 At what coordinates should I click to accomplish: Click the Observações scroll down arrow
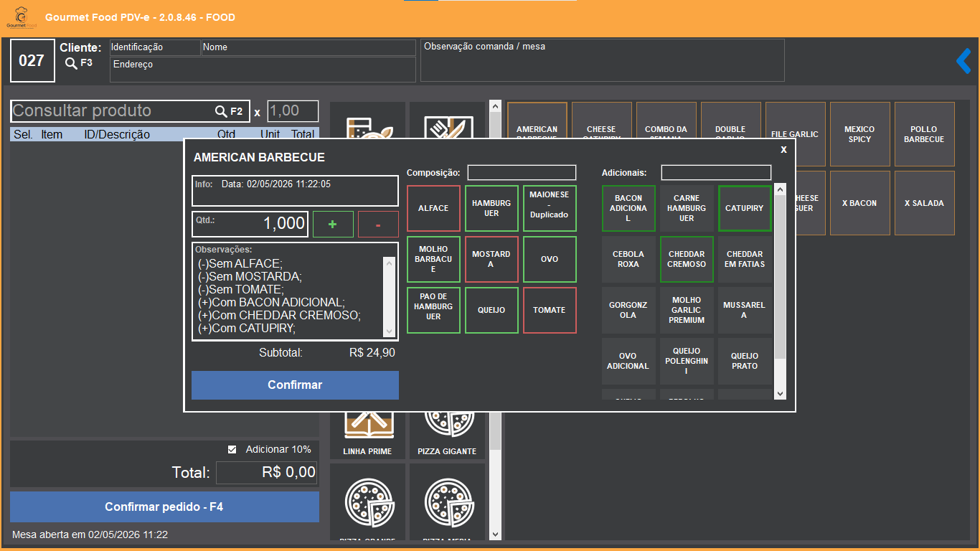pos(390,331)
